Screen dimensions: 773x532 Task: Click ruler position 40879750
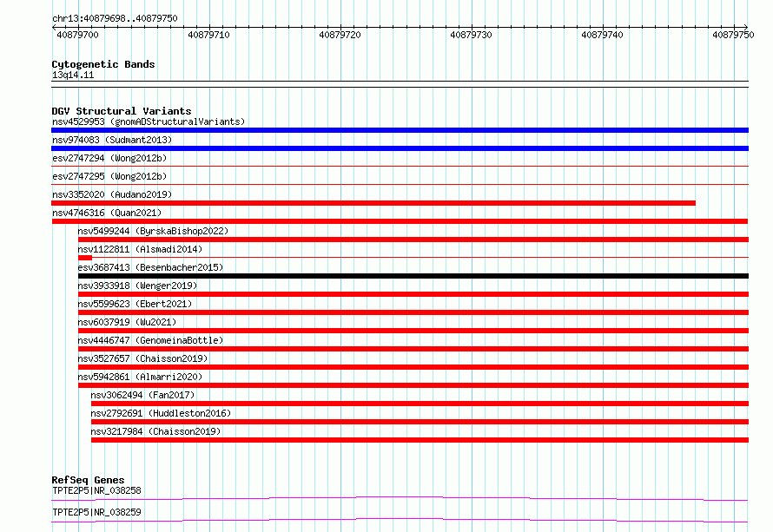pyautogui.click(x=733, y=35)
